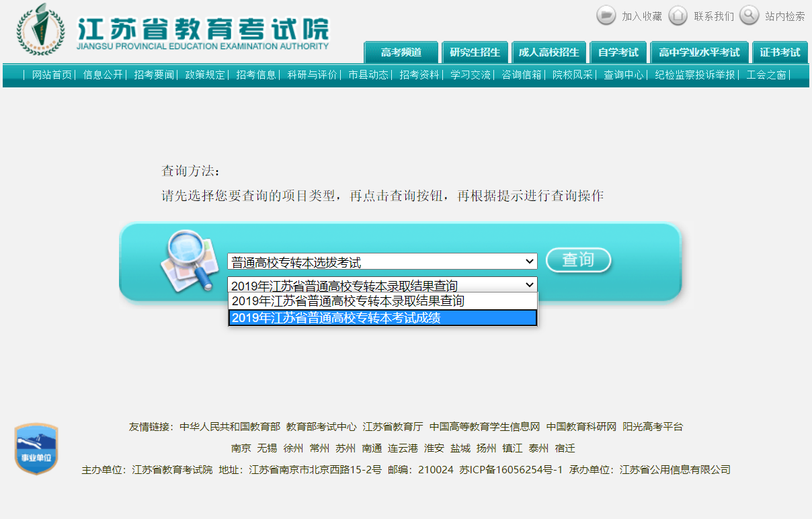Open the 苏州 city link
This screenshot has width=812, height=519.
(346, 448)
